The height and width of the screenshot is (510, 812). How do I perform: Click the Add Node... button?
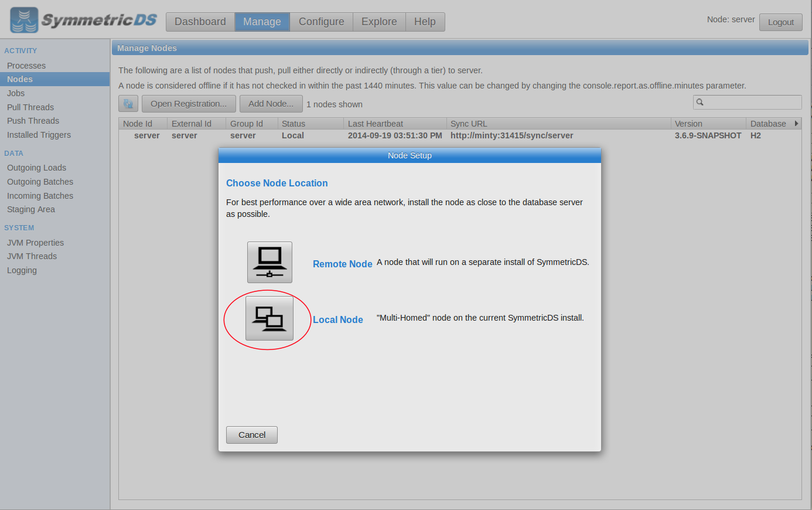(271, 104)
